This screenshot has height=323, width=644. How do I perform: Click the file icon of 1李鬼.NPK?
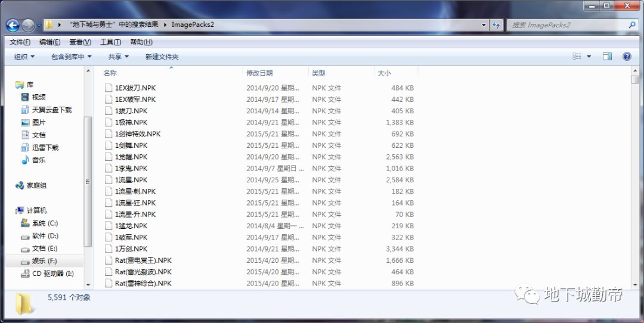coord(109,168)
